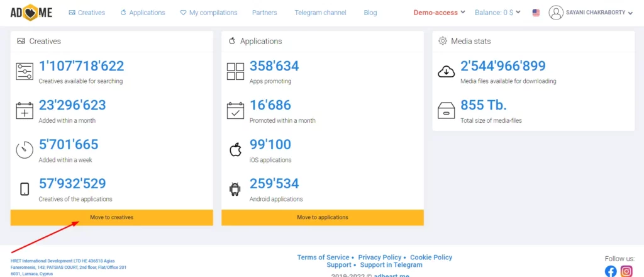Go to the Telegram channel menu item

coord(320,13)
